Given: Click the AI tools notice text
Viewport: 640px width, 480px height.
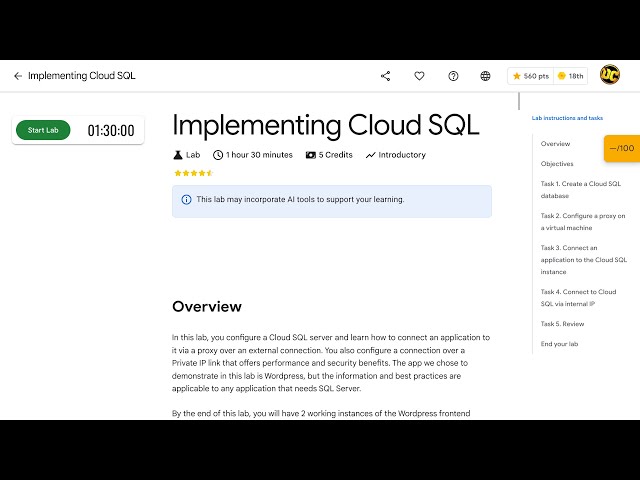Looking at the screenshot, I should [300, 200].
